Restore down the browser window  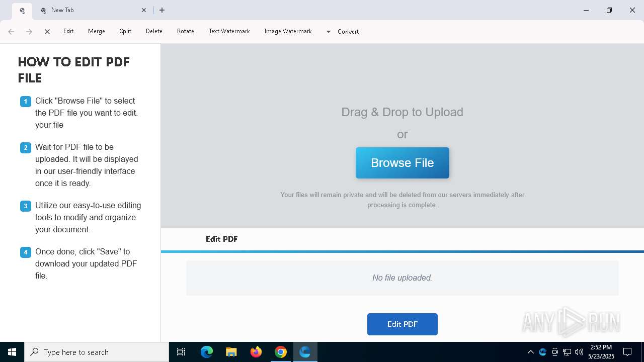pos(609,10)
